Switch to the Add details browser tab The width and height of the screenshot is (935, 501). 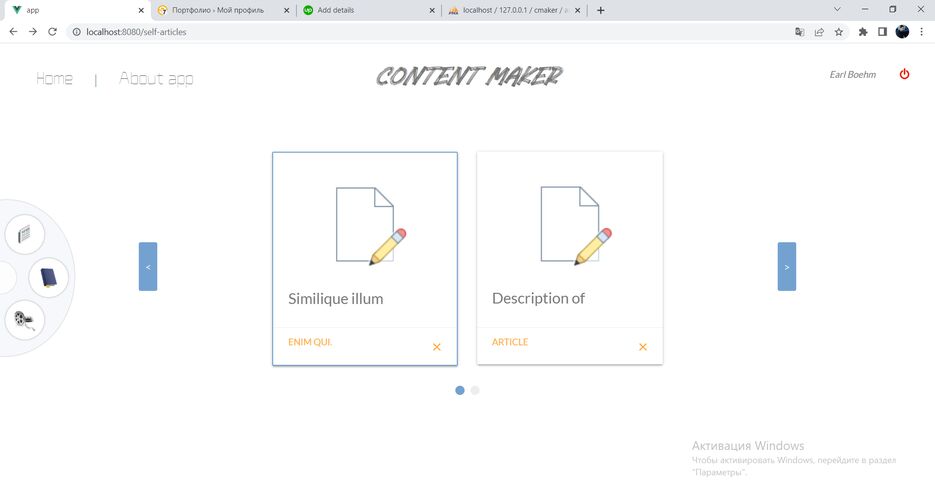(x=370, y=10)
